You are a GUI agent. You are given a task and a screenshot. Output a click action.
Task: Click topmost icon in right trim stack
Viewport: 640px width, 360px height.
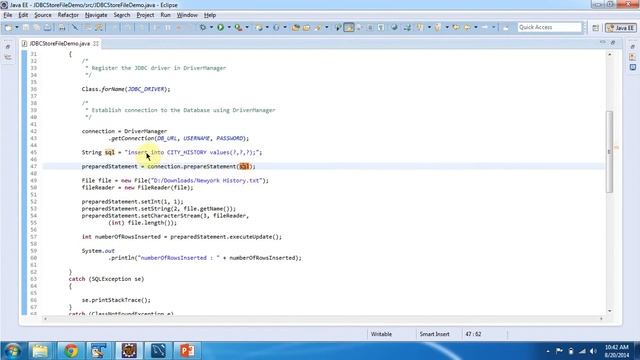(x=632, y=47)
